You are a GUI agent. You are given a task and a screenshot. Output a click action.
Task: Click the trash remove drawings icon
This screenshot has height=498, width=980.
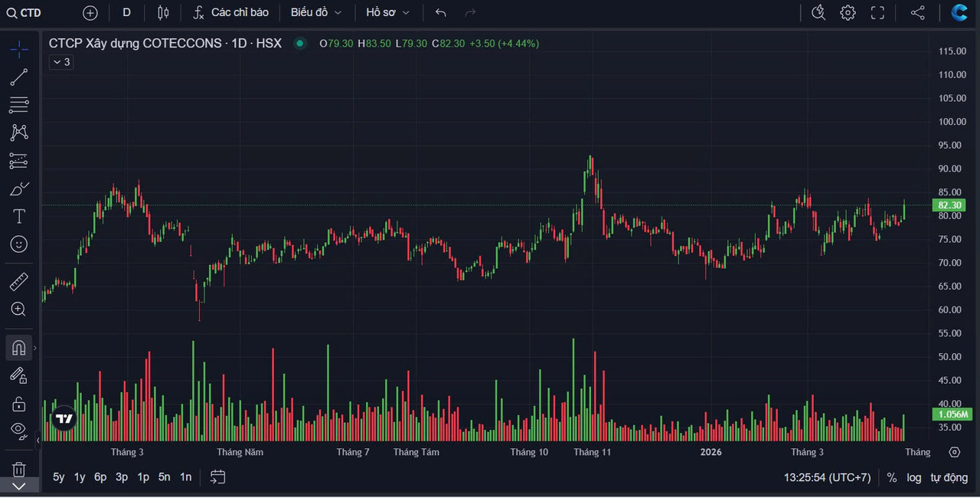(19, 469)
